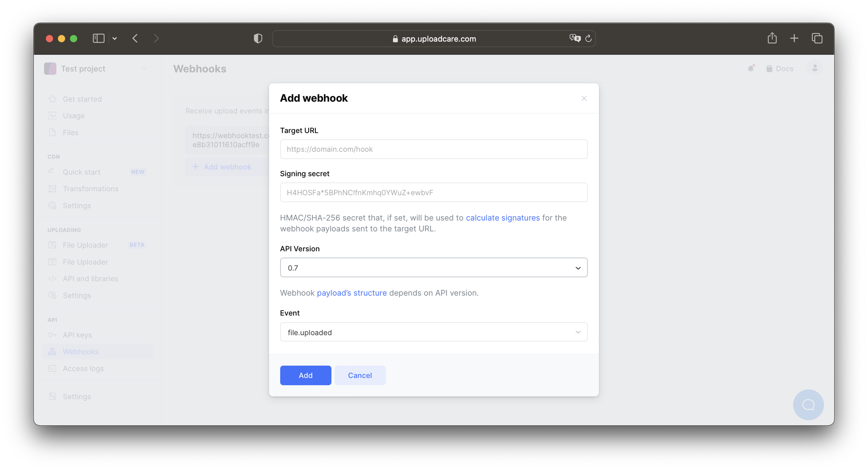Click the notifications bell icon
The image size is (868, 470).
[751, 69]
